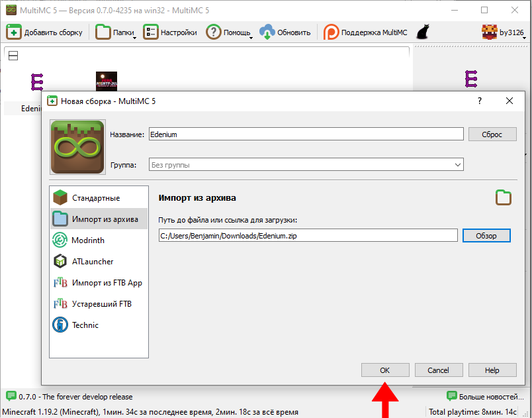Image resolution: width=532 pixels, height=418 pixels.
Task: Click Настройки toolbar label
Action: coord(179,32)
